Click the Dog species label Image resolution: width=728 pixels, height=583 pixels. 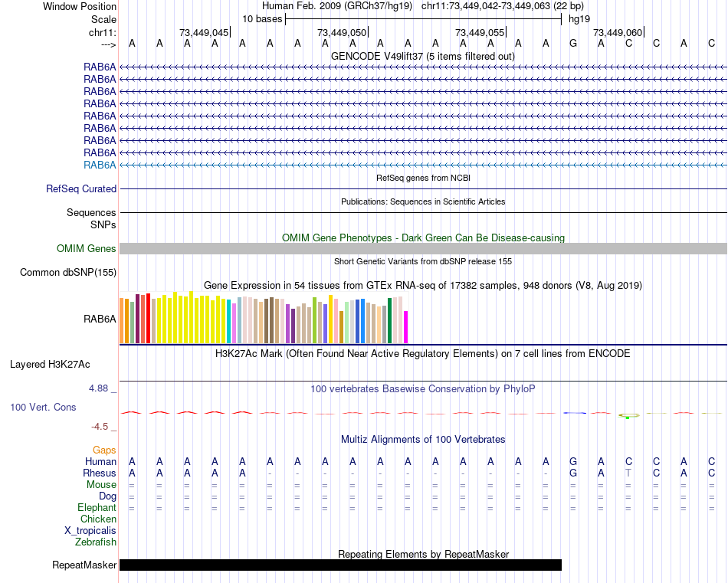[107, 496]
